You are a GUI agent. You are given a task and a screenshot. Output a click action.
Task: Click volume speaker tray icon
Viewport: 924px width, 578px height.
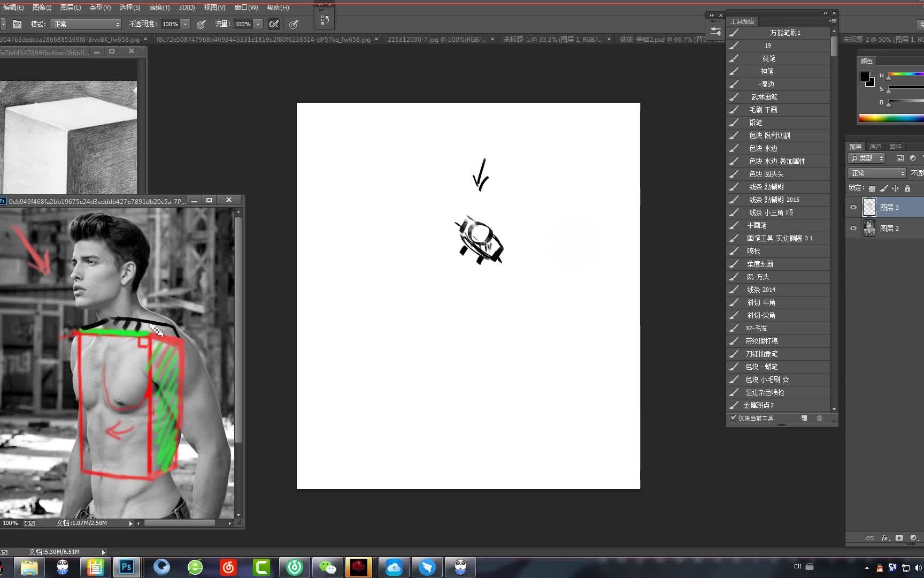coord(919,567)
